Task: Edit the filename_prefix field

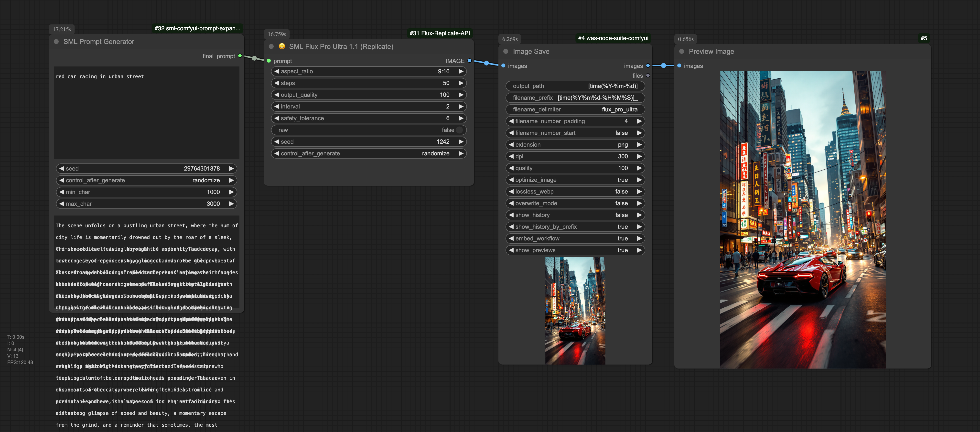Action: click(575, 98)
